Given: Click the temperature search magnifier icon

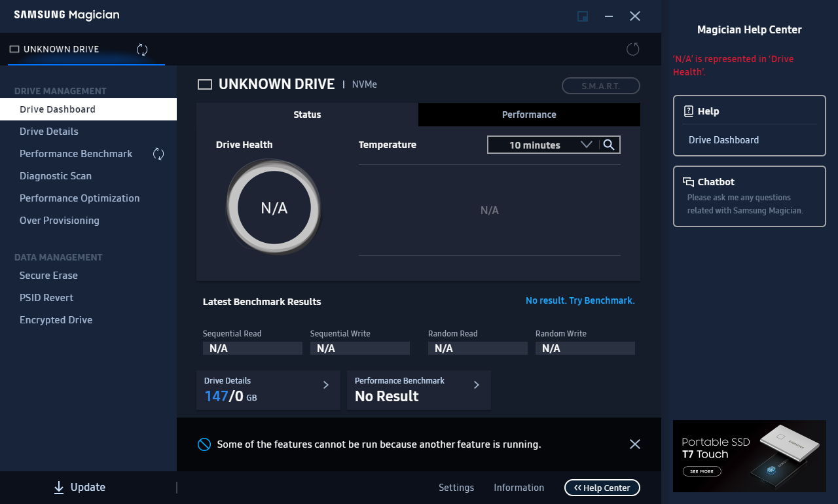Looking at the screenshot, I should point(609,145).
